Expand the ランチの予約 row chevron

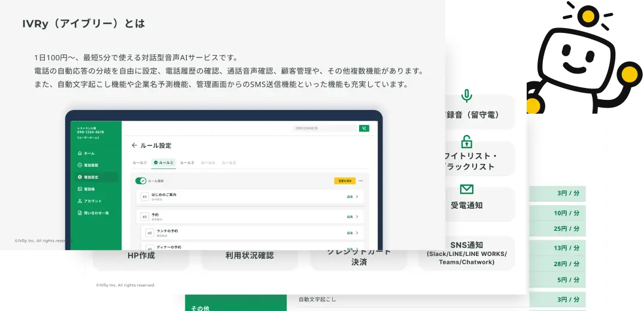click(x=357, y=233)
